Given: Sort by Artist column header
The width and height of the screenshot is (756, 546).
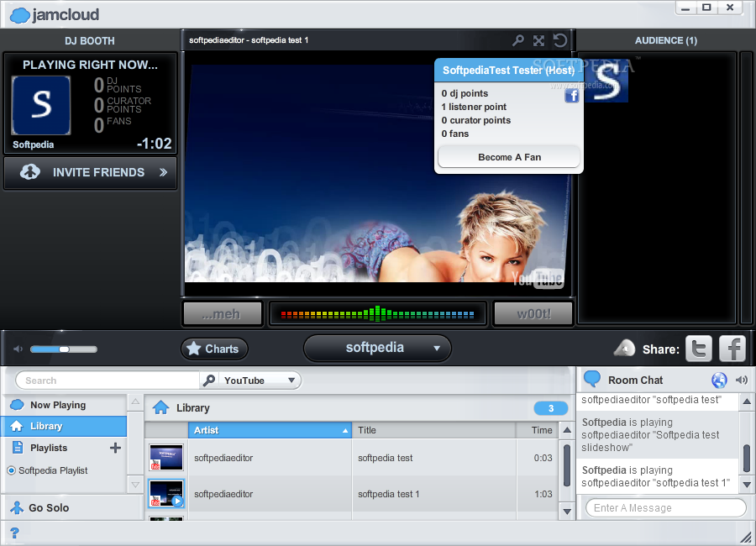Looking at the screenshot, I should pos(270,430).
